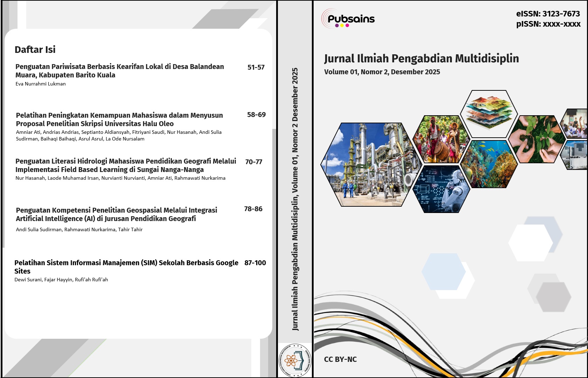Viewport: 588px width, 378px height.
Task: Open the article about Pariwisata Berbasis Kearifan Lokal
Action: tap(119, 71)
